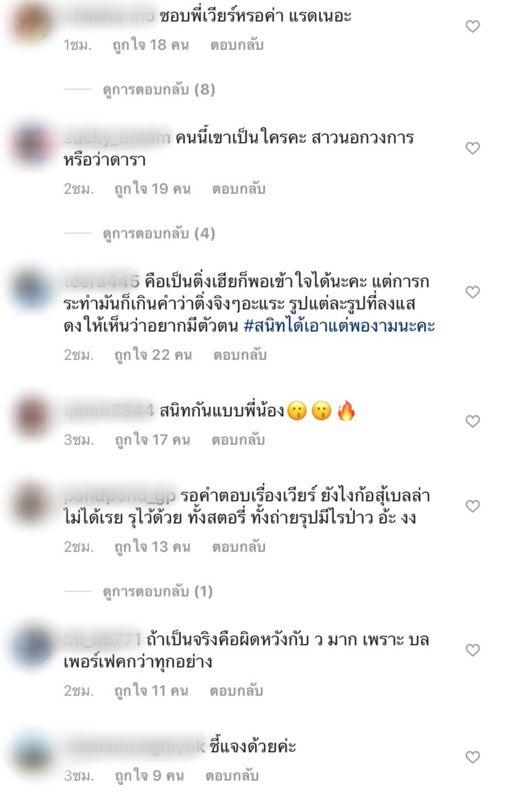Expand ดูการตอบกลับ (1) replies
This screenshot has width=506, height=812.
click(158, 591)
